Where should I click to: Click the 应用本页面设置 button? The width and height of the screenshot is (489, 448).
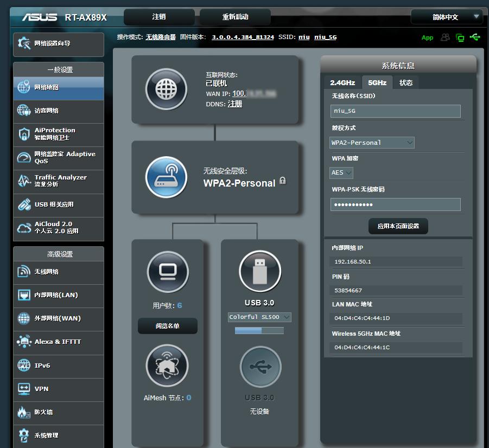[398, 226]
